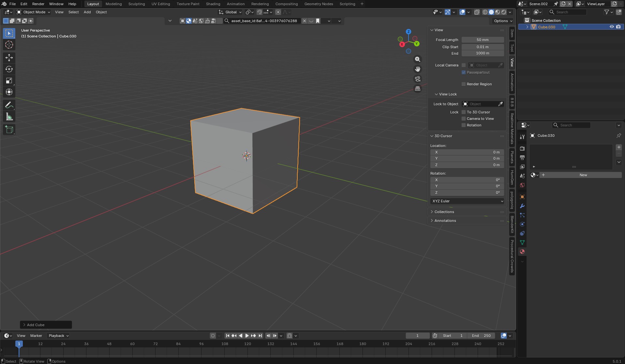Viewport: 625px width, 364px height.
Task: Open the Render menu
Action: pos(38,4)
